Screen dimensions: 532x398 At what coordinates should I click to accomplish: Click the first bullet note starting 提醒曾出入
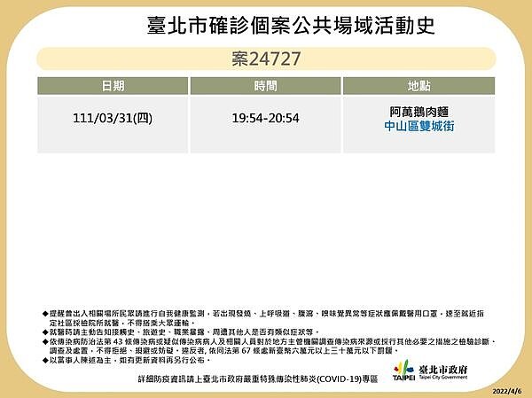click(263, 318)
